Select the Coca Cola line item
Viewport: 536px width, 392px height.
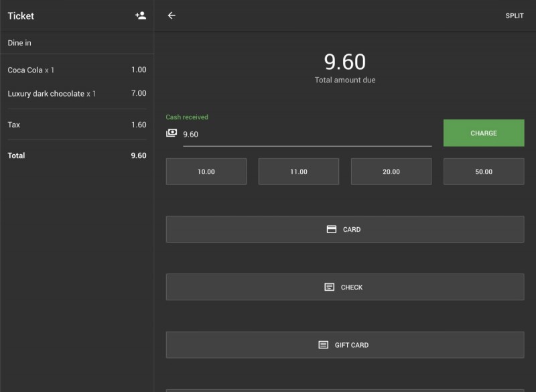point(76,69)
